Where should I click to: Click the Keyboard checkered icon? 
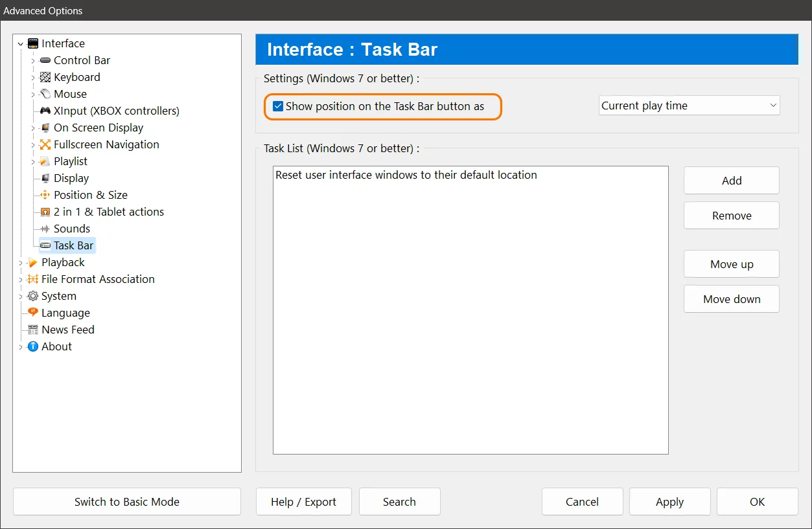click(x=45, y=77)
